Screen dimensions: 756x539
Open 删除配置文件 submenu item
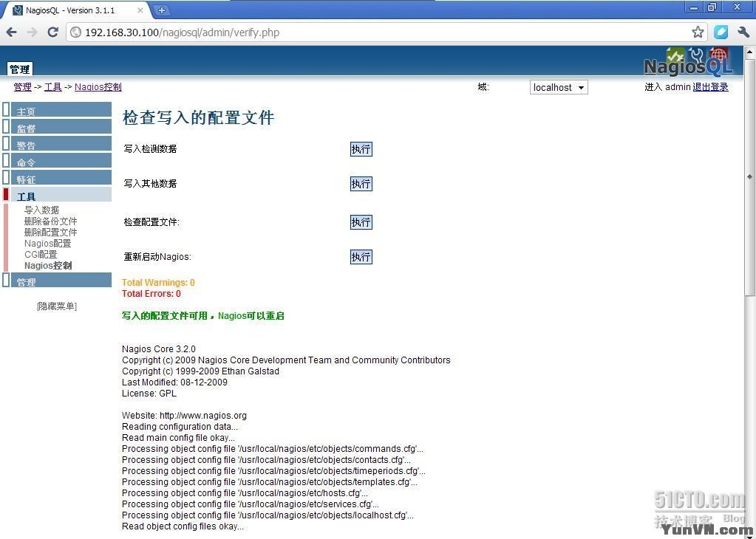tap(51, 232)
